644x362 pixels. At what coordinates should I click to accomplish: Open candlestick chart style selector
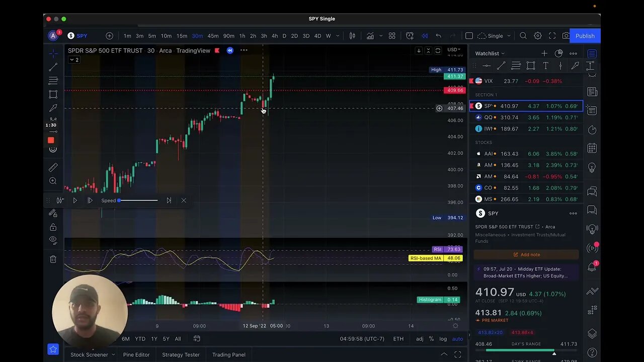click(x=352, y=36)
